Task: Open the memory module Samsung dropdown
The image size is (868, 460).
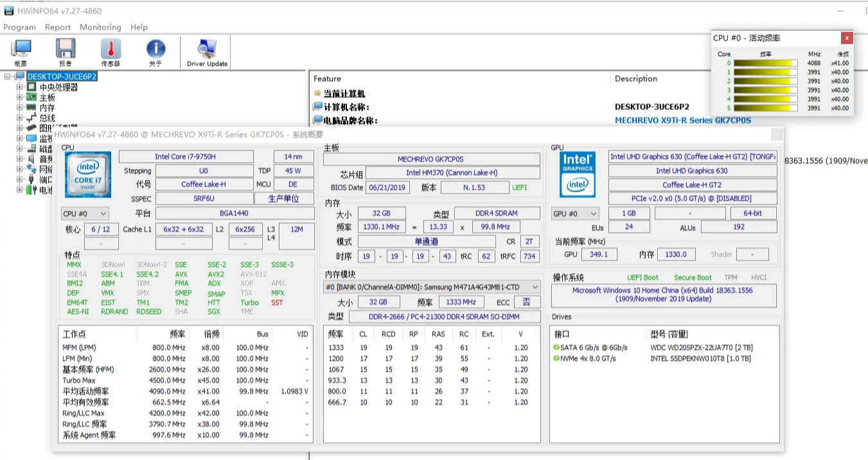Action: [431, 287]
